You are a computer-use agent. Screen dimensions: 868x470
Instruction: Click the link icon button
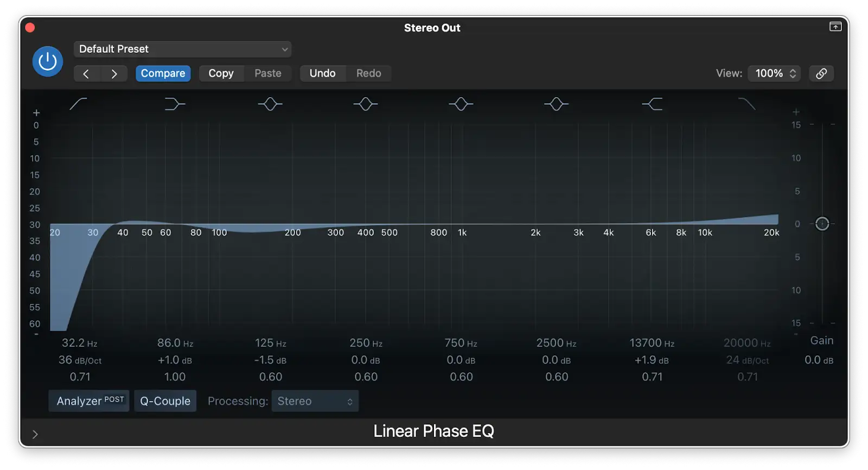coord(821,73)
